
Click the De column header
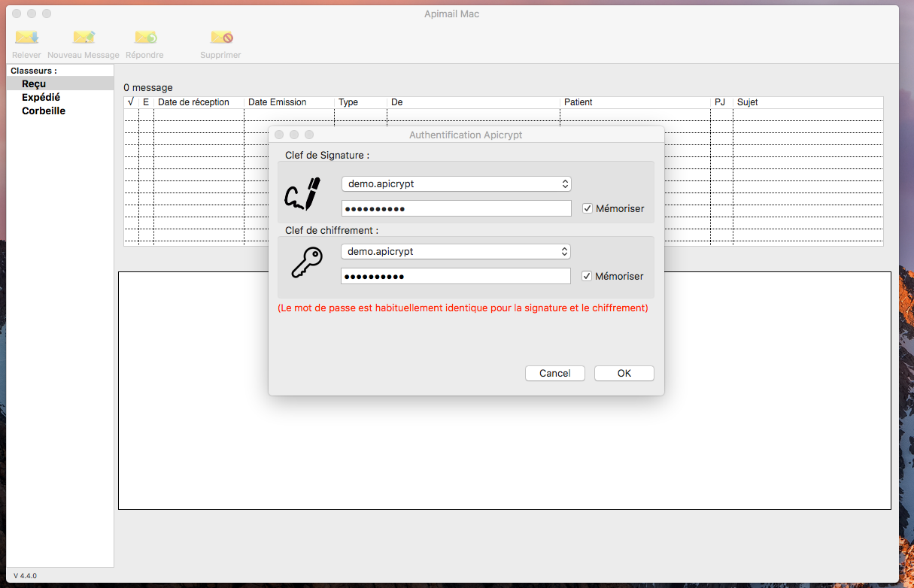coord(473,102)
